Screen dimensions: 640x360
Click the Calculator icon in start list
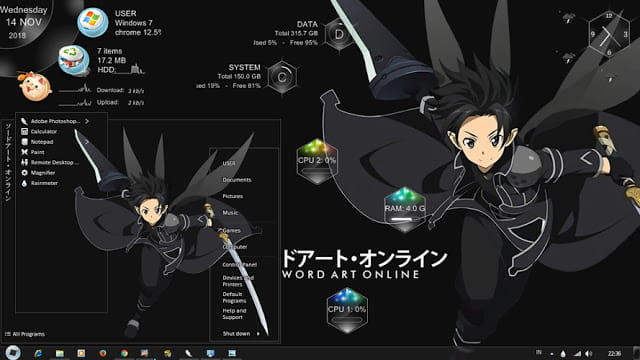[x=24, y=131]
